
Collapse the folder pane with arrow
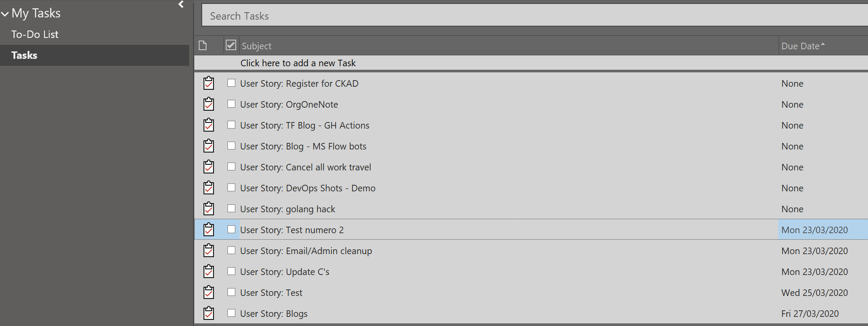tap(181, 4)
